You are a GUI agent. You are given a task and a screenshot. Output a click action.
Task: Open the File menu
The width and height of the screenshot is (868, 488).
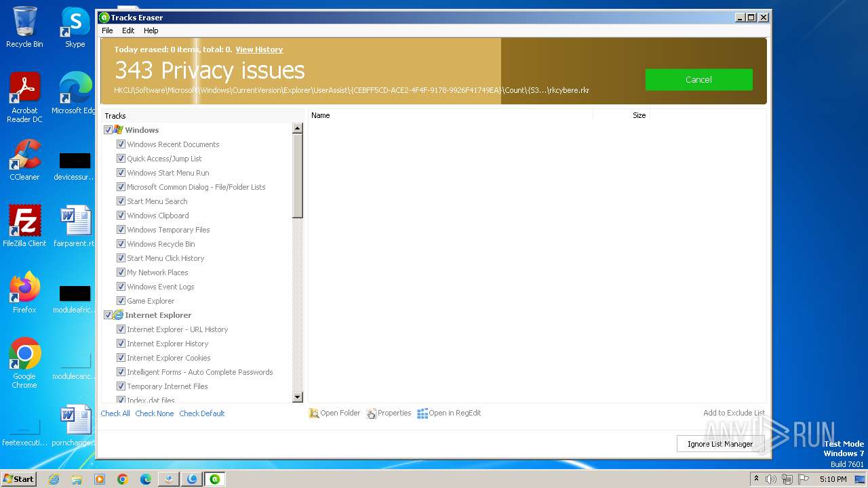pos(107,30)
